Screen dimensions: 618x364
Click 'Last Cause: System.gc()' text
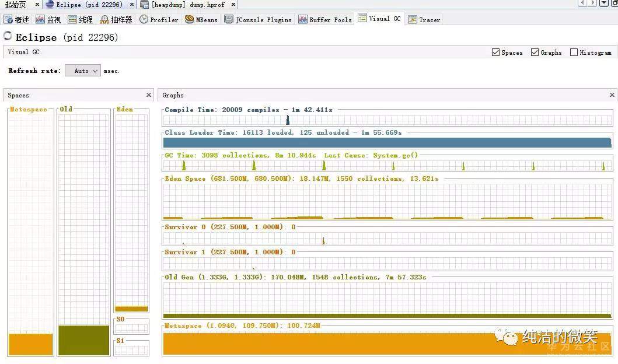pyautogui.click(x=371, y=155)
